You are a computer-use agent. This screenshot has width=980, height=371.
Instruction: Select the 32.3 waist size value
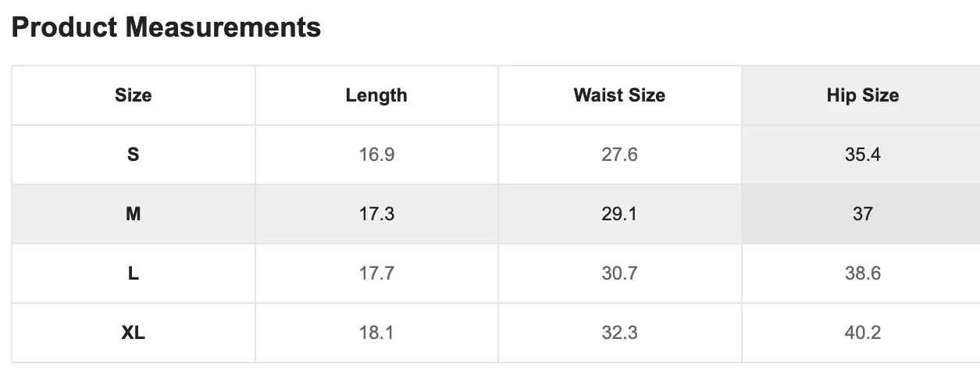tap(619, 333)
